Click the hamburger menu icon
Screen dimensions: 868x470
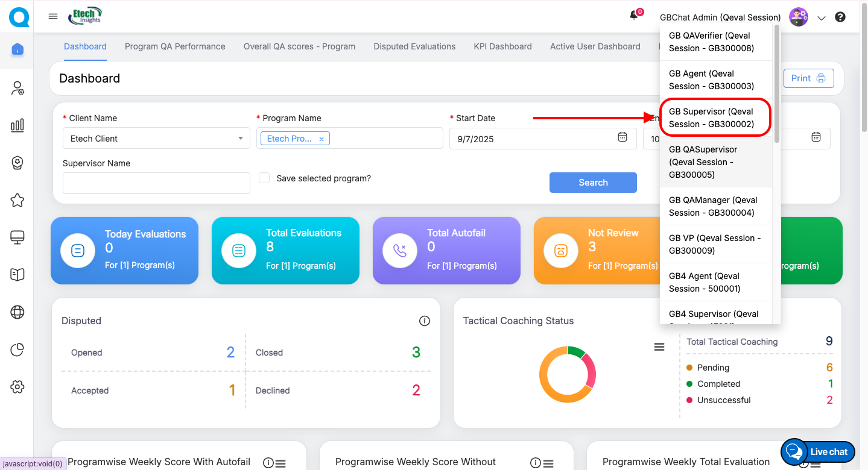(x=53, y=16)
